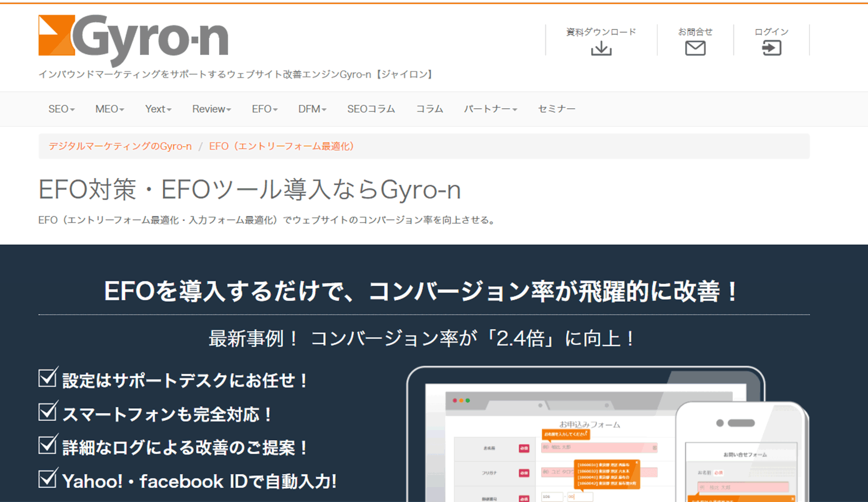Open the EFO menu dropdown
The width and height of the screenshot is (868, 502).
click(x=264, y=109)
